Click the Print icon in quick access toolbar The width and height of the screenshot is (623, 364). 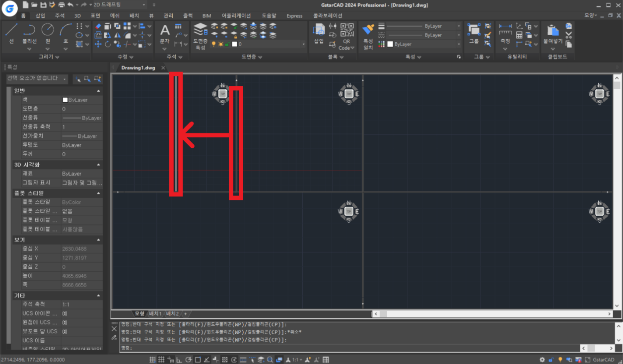61,4
